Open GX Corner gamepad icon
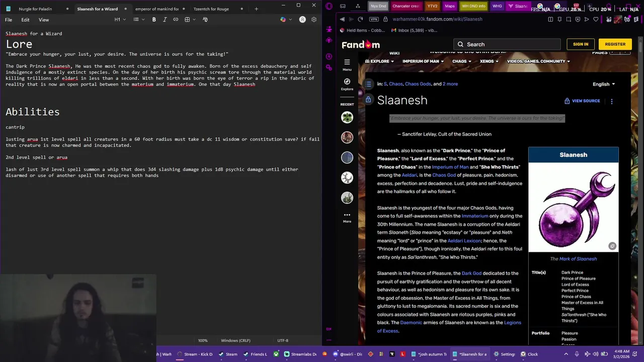 coord(343,6)
